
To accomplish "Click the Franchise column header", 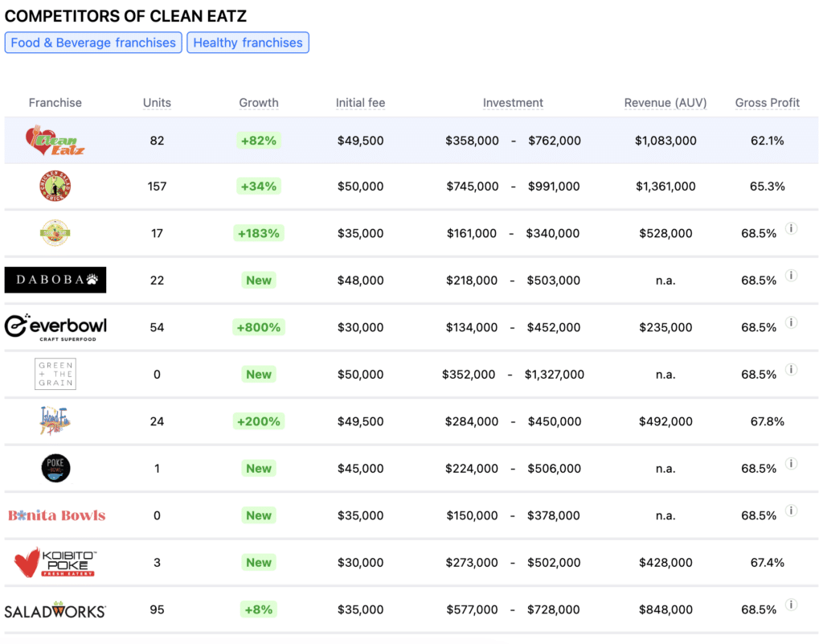I will point(55,103).
